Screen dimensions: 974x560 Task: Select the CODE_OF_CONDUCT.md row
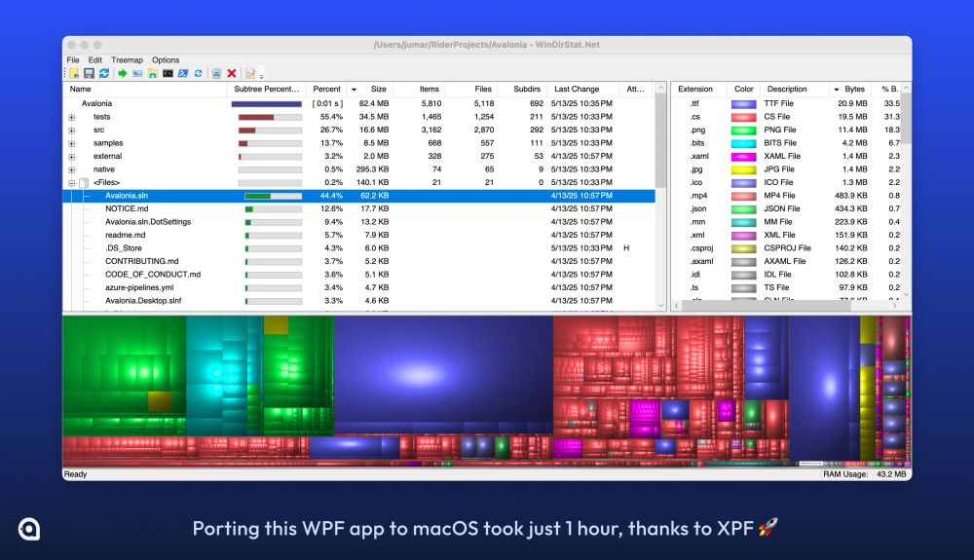tap(359, 275)
